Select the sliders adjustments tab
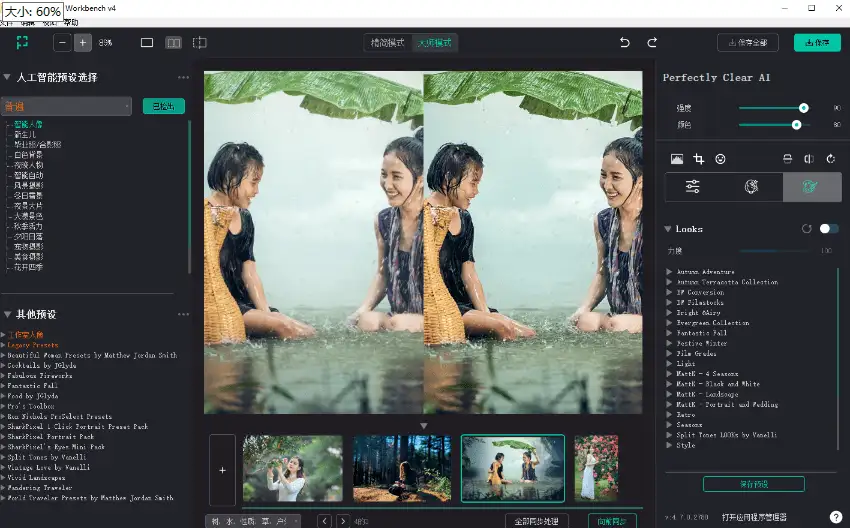The width and height of the screenshot is (850, 528). (x=692, y=187)
